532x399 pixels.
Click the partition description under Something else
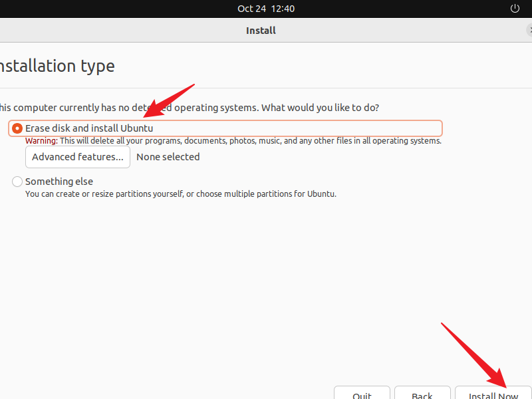pyautogui.click(x=180, y=194)
